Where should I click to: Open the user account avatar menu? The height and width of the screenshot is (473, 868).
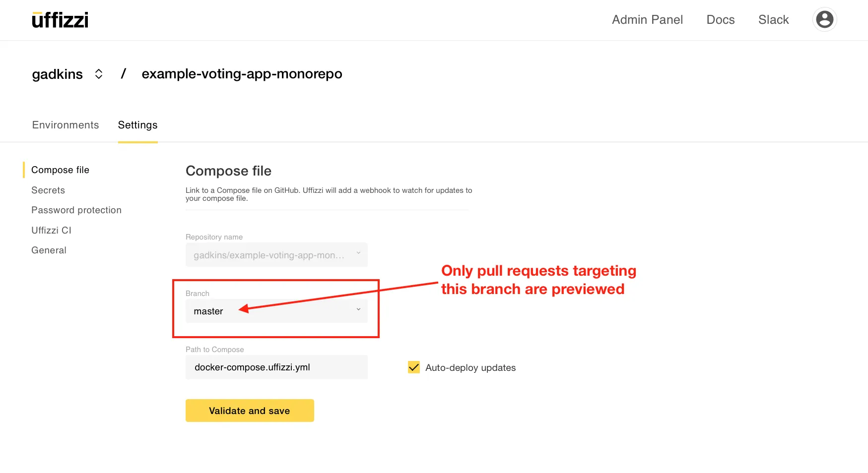(824, 20)
